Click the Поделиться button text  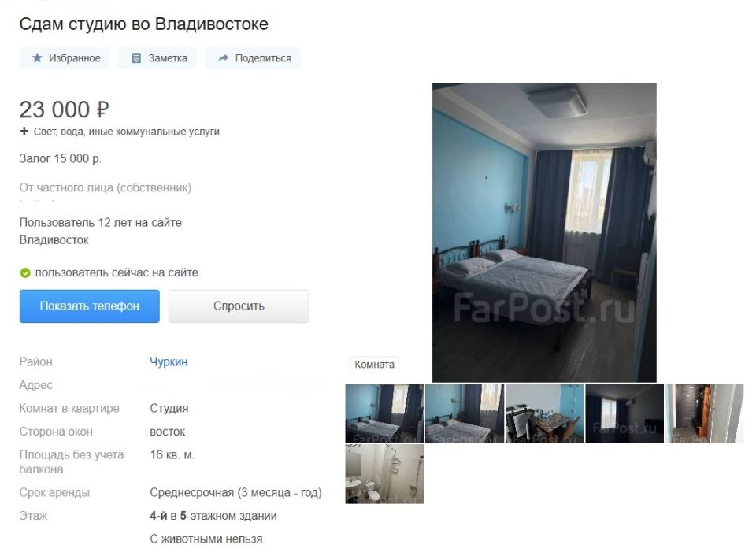pos(263,58)
